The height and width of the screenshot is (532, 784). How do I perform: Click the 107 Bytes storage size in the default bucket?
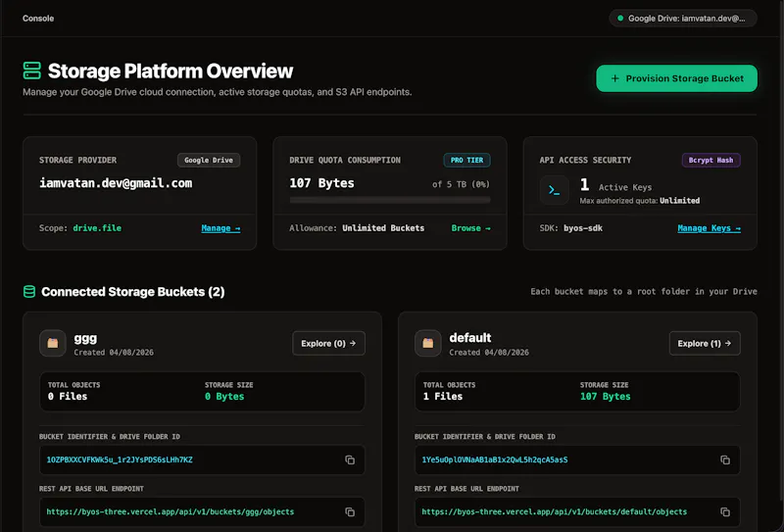(605, 397)
